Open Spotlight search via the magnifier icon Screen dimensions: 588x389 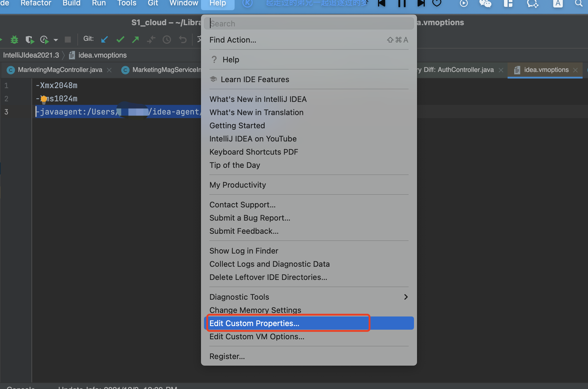click(x=578, y=4)
